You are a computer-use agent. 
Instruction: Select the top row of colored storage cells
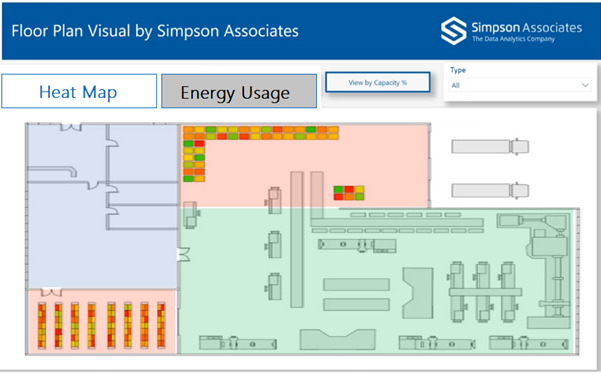click(x=261, y=130)
